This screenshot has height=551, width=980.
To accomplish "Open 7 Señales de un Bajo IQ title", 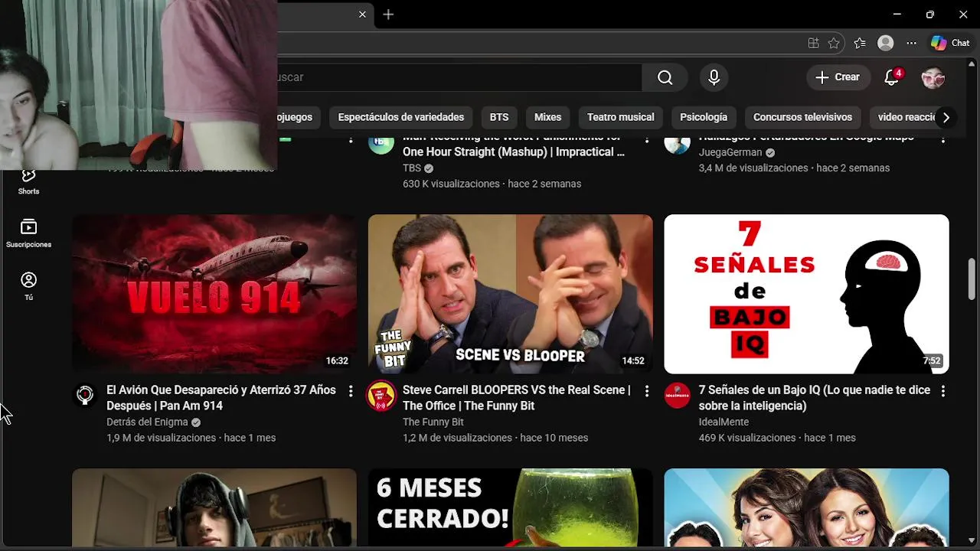I will click(815, 398).
